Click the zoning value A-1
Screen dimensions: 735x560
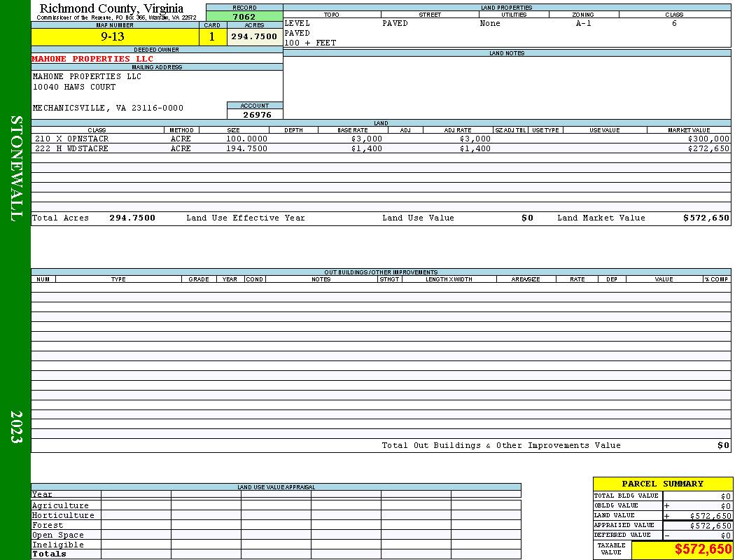583,23
